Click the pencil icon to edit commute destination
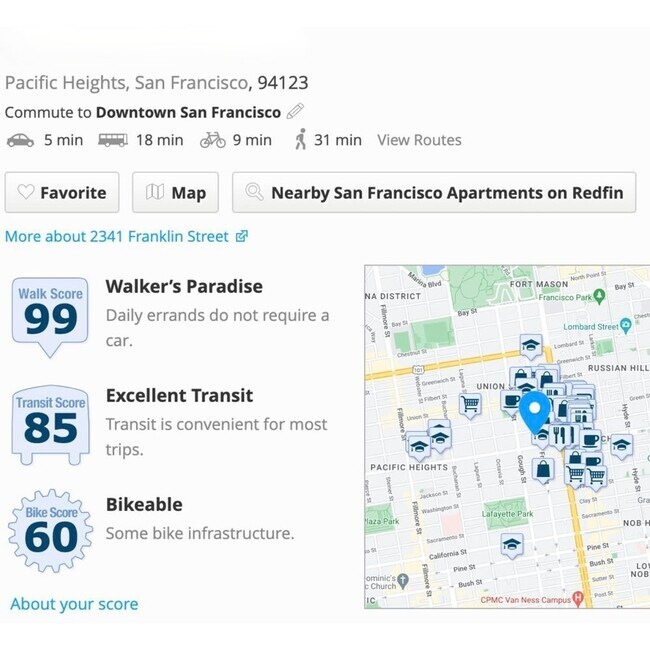This screenshot has width=650, height=650. click(295, 112)
